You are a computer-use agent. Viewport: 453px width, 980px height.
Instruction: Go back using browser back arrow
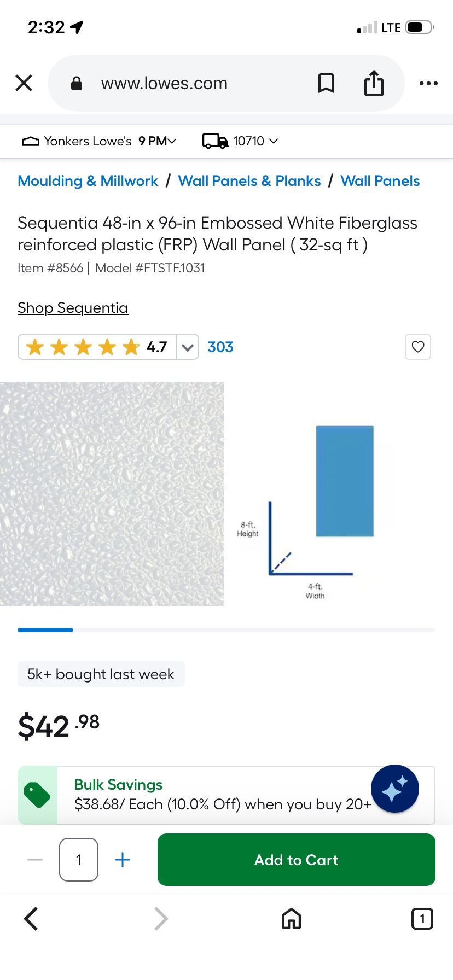32,919
